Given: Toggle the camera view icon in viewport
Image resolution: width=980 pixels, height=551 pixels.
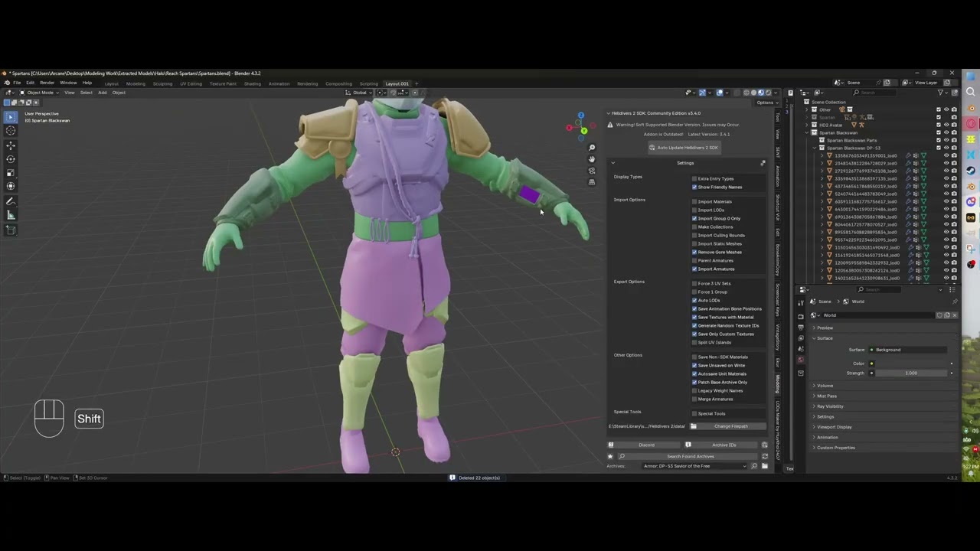Looking at the screenshot, I should 592,171.
